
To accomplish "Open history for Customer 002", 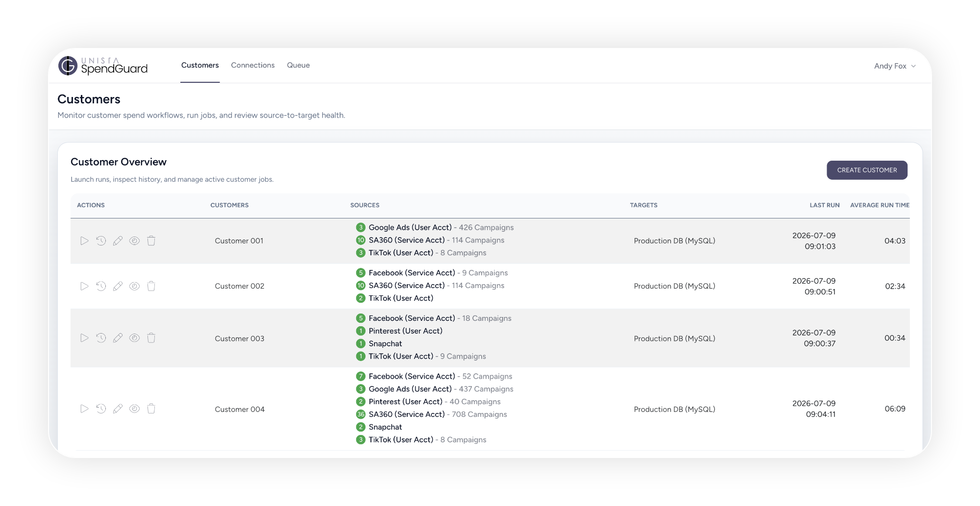I will point(101,286).
